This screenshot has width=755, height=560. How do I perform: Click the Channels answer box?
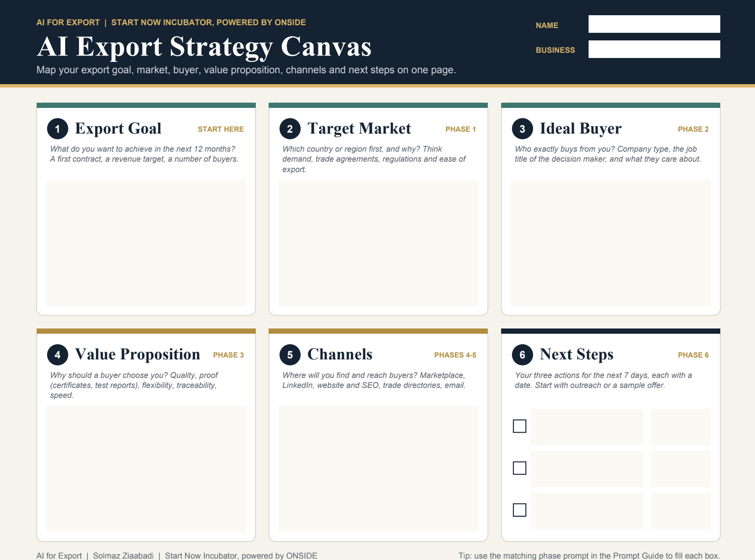point(378,469)
